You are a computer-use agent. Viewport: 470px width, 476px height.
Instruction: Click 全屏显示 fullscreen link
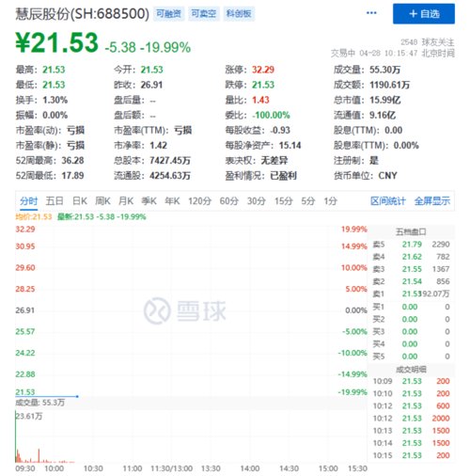tap(432, 201)
